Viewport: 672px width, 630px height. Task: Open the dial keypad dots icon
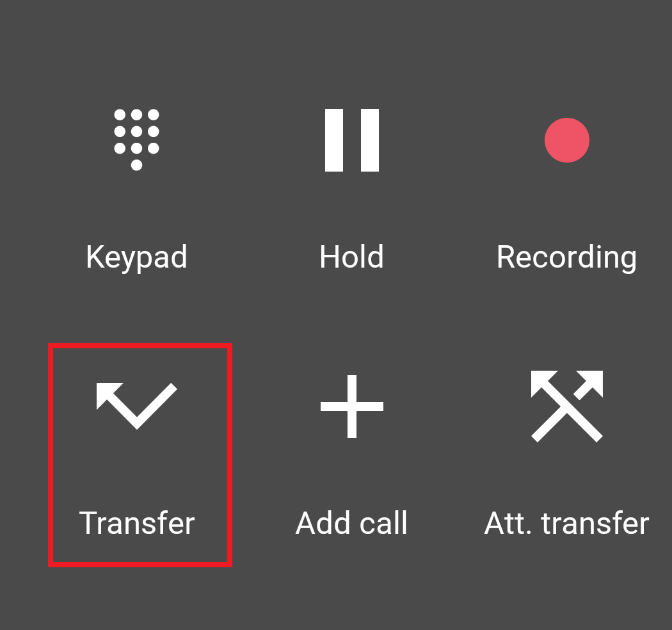pyautogui.click(x=136, y=140)
